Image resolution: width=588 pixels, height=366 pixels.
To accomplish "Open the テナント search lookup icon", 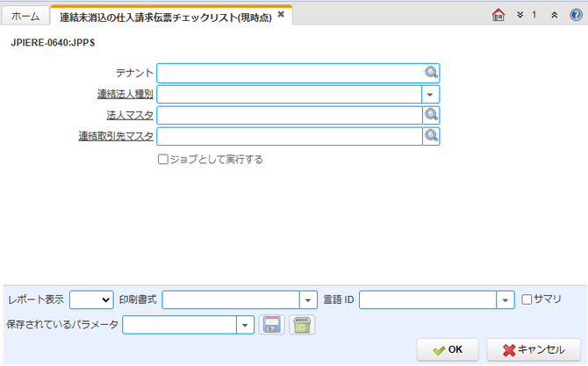I will tap(431, 72).
